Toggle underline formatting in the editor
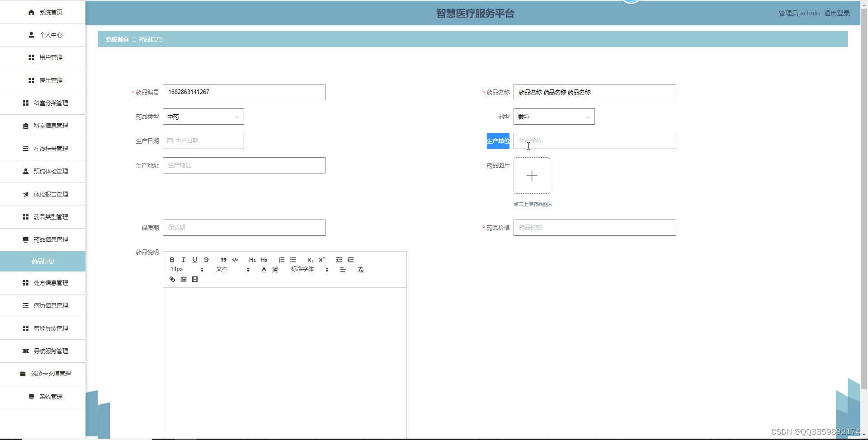 click(195, 260)
